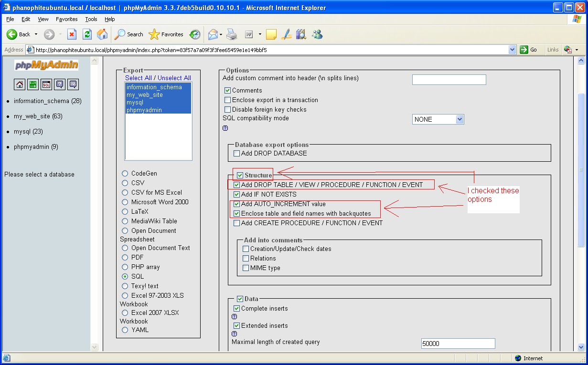588x365 pixels.
Task: Open the History clock icon
Action: click(195, 34)
